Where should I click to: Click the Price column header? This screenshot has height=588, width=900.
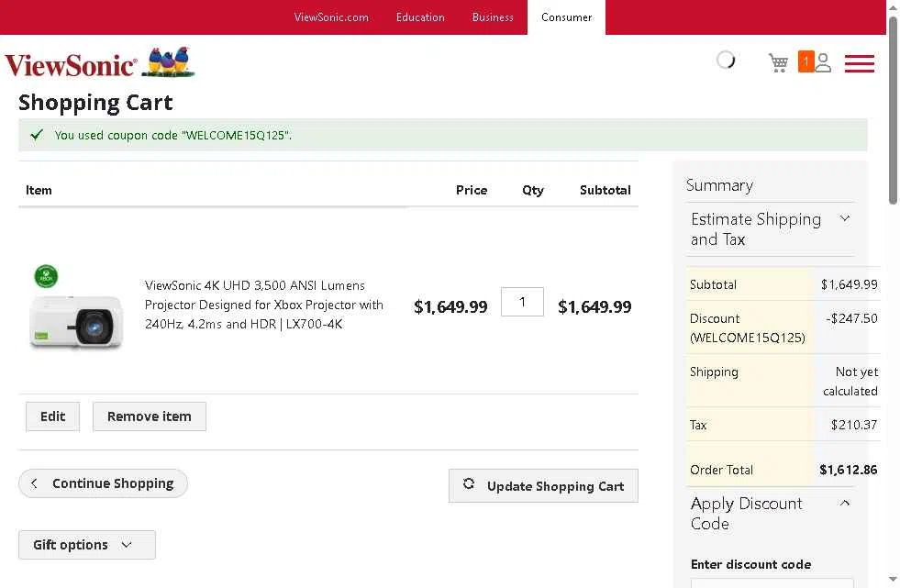click(472, 191)
